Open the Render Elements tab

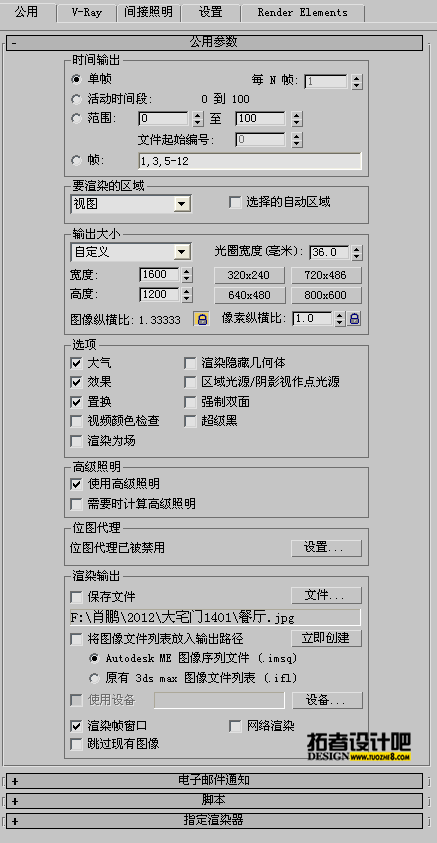click(x=303, y=12)
